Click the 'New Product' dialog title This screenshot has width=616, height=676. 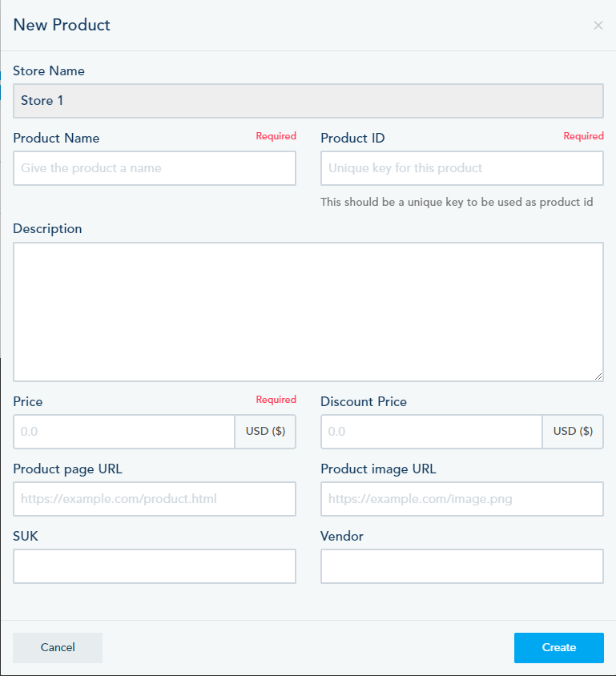62,25
